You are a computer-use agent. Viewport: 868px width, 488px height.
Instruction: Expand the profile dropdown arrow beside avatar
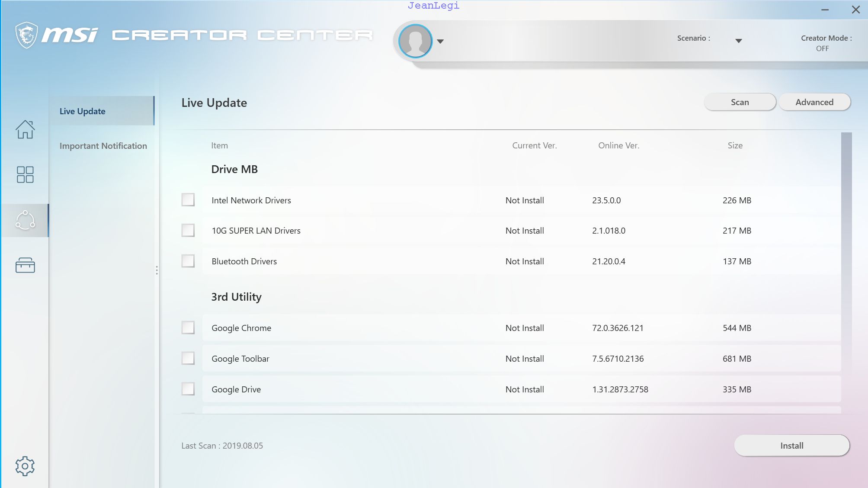click(440, 42)
